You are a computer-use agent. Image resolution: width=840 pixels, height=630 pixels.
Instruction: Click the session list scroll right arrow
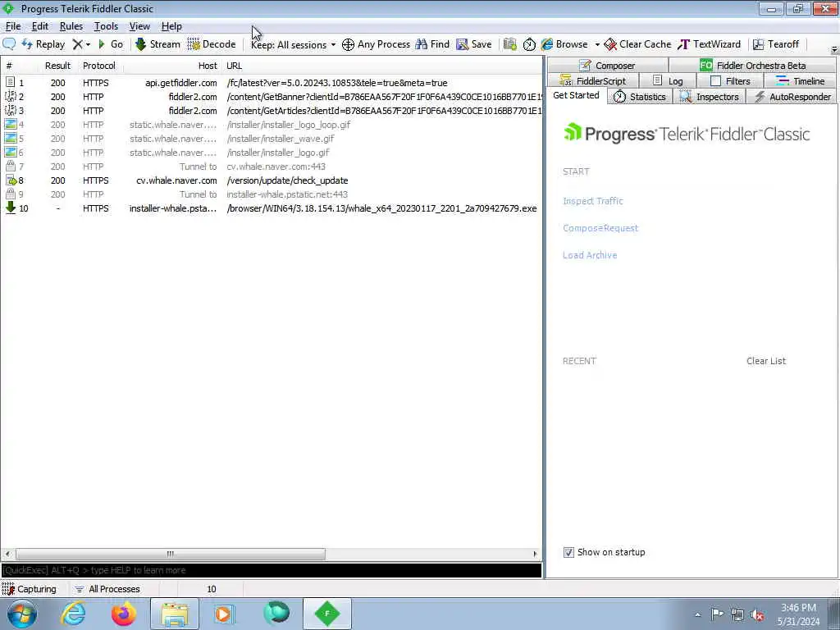point(535,554)
